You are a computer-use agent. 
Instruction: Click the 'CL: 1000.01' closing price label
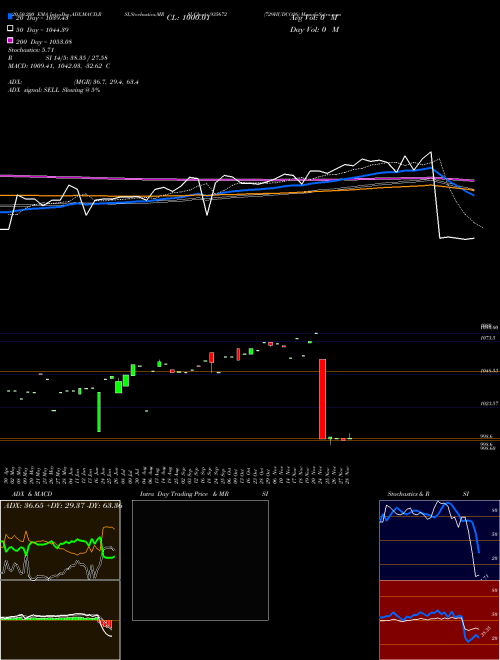point(188,18)
